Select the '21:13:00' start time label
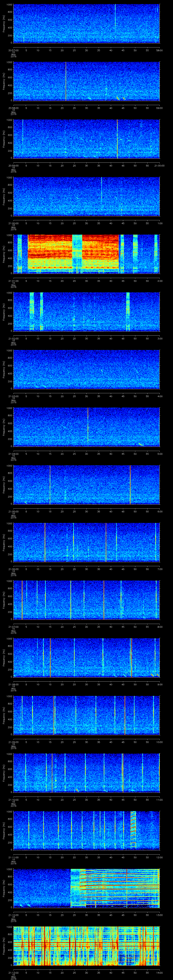 pos(13,973)
